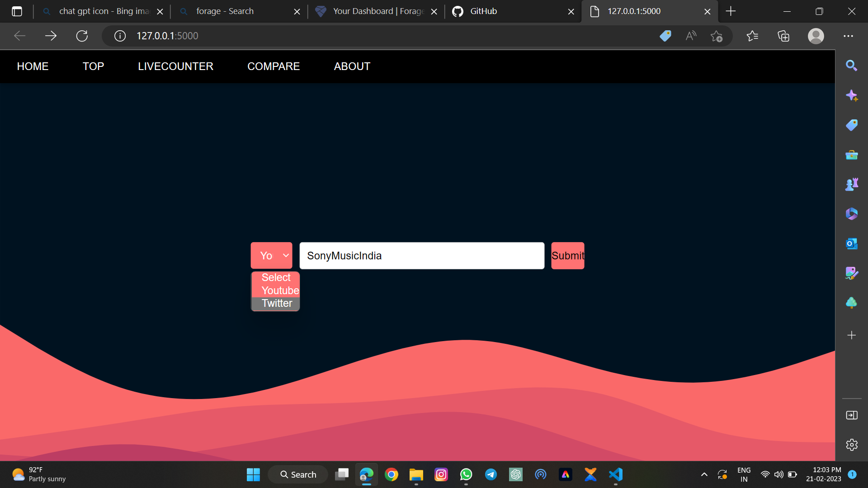Screen dimensions: 868x488
Task: Open sidebar Search icon
Action: pos(852,66)
